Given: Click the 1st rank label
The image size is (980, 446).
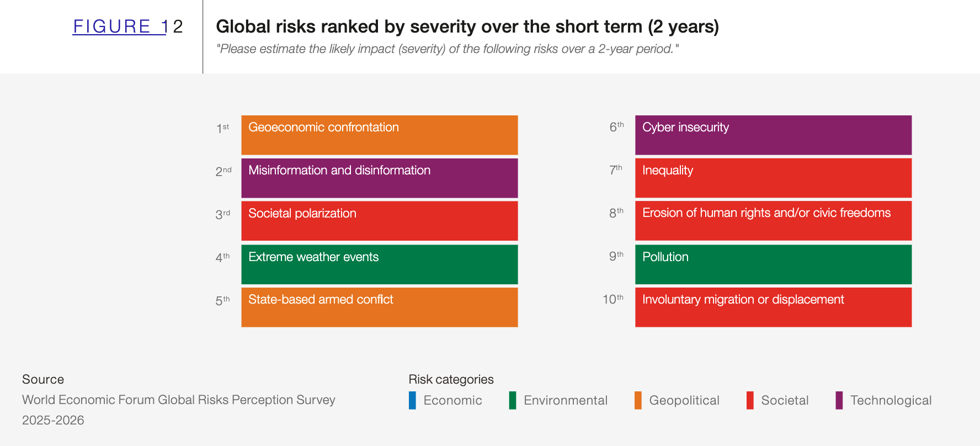Looking at the screenshot, I should click(222, 129).
